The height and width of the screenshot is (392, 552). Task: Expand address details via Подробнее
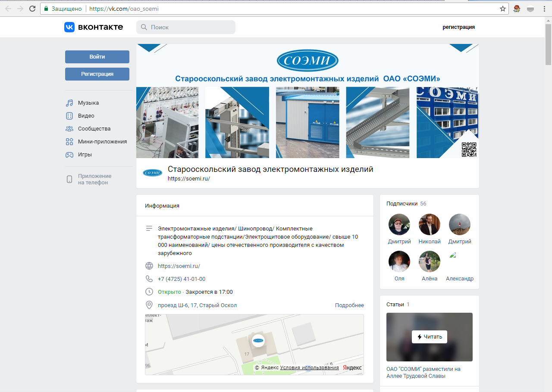(x=349, y=305)
